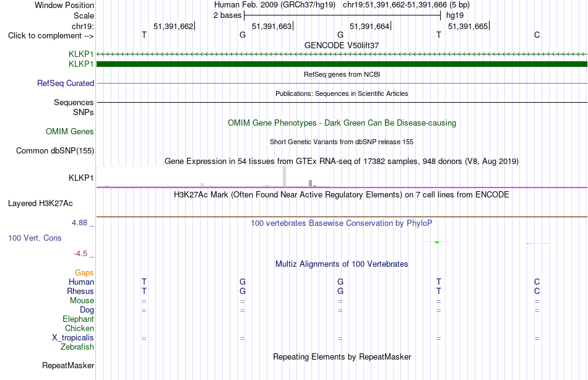The height and width of the screenshot is (380, 588).
Task: Click the 'Common dbSNP(155)' track label
Action: coord(55,151)
